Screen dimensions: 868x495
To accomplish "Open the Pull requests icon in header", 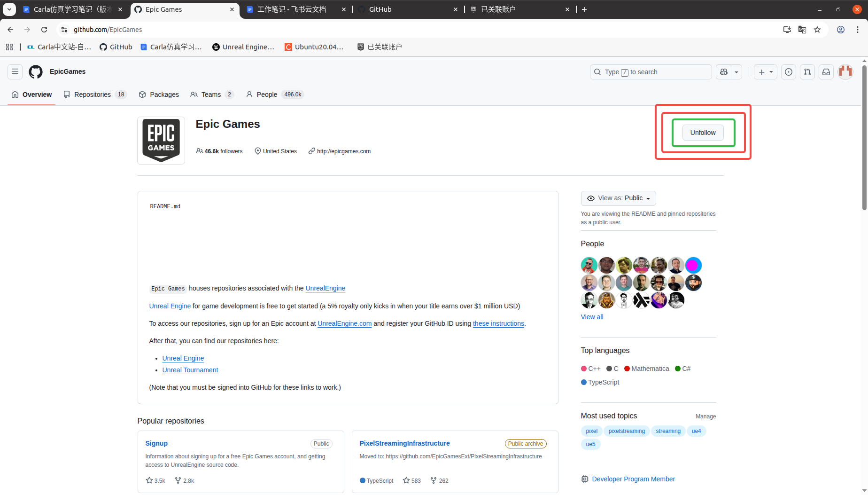I will pyautogui.click(x=807, y=72).
